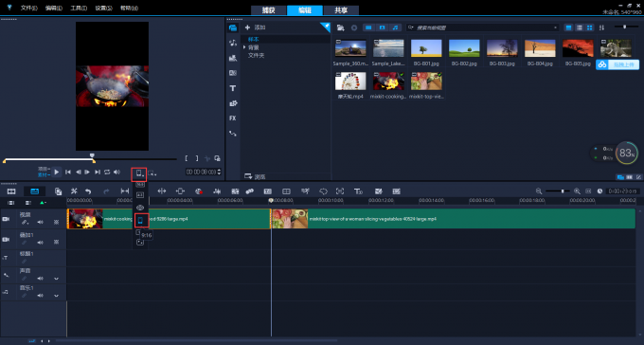
Task: Click the mark-in bracket button
Action: (x=187, y=158)
